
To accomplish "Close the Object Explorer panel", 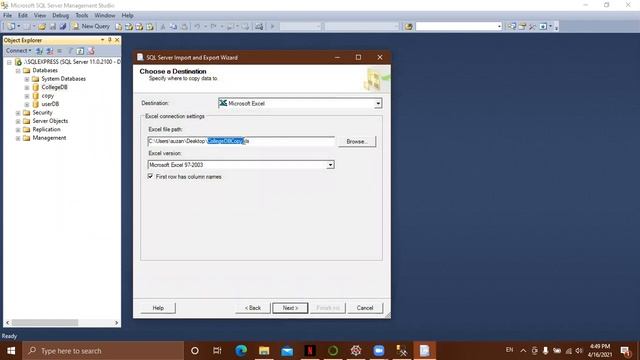I will coord(117,40).
